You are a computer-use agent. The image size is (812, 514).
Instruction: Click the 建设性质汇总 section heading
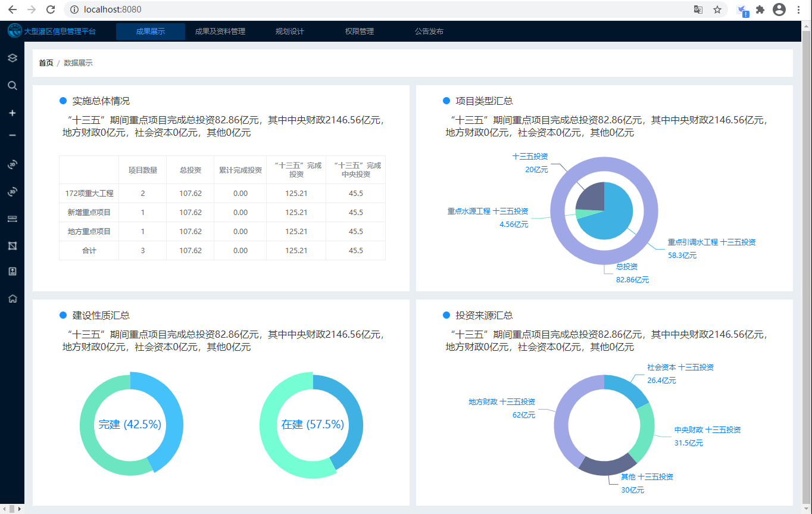(101, 316)
